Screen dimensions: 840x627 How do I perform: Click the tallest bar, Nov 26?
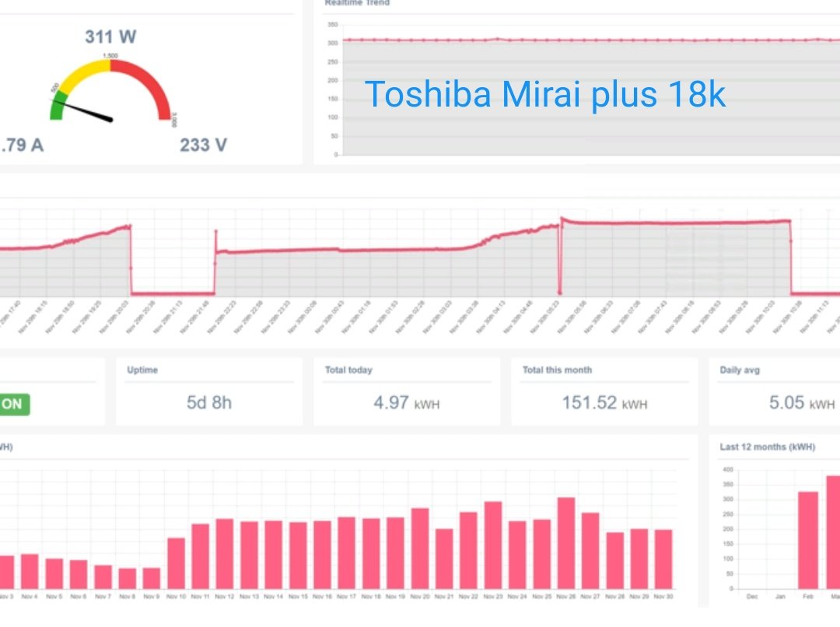tap(565, 543)
